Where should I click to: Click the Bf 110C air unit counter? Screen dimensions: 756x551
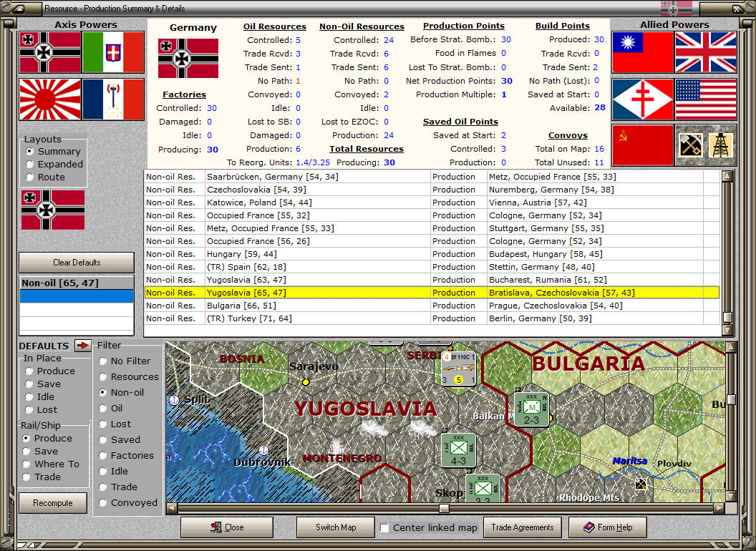459,370
